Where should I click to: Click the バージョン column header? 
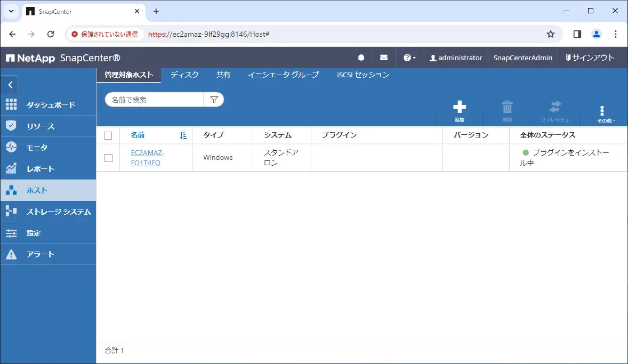click(x=471, y=135)
